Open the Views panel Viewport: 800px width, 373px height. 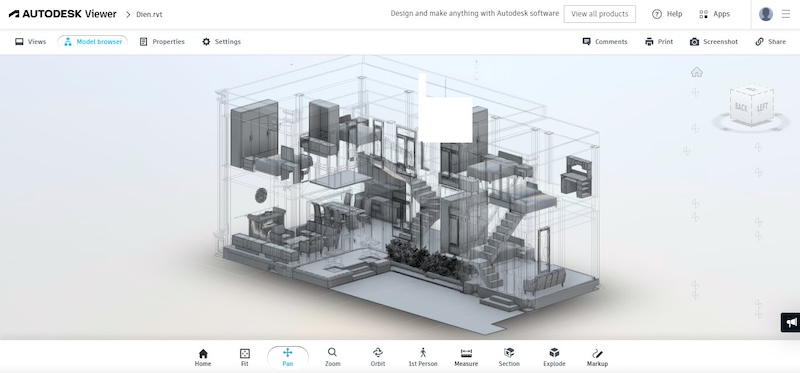point(31,42)
